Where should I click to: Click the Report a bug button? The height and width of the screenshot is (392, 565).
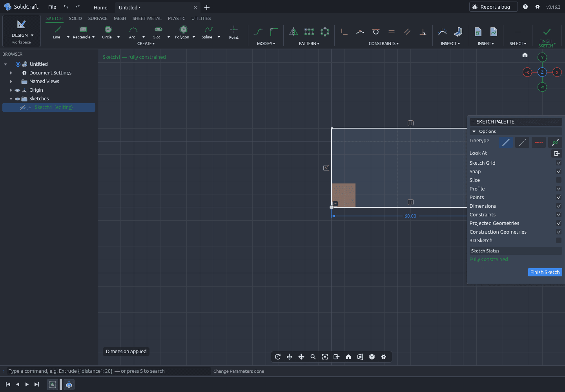[x=493, y=7]
